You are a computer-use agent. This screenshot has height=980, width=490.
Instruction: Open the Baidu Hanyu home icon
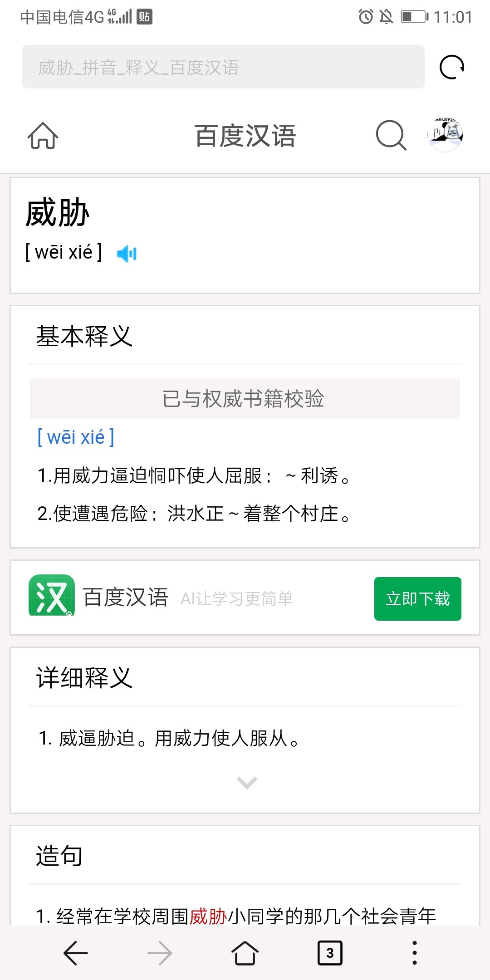tap(43, 135)
